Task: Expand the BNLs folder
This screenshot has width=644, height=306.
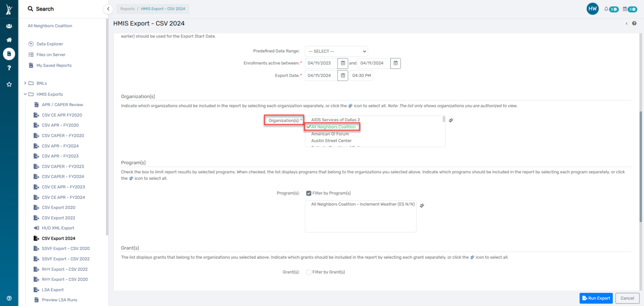Action: [26, 83]
